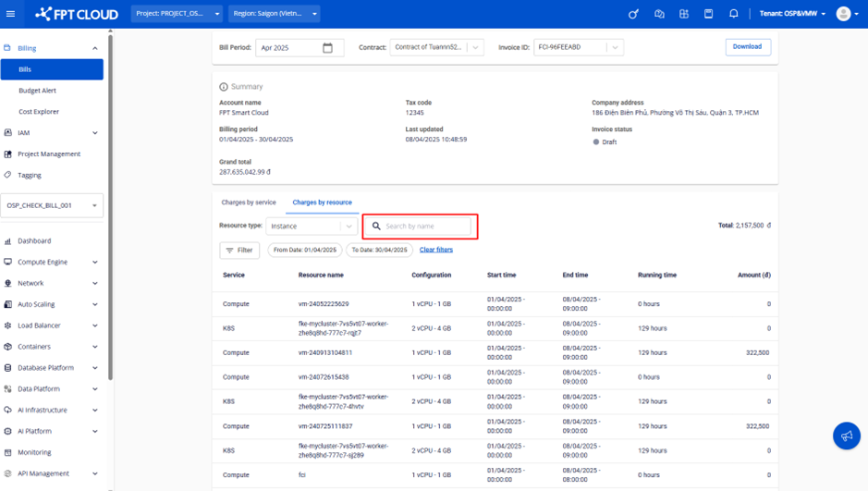This screenshot has height=491, width=868.
Task: Expand the Contract dropdown
Action: click(475, 47)
